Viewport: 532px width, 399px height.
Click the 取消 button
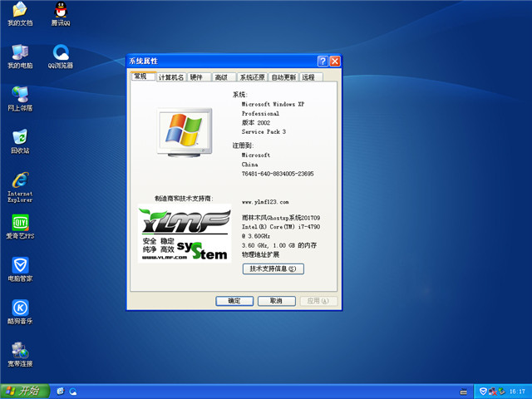[277, 301]
